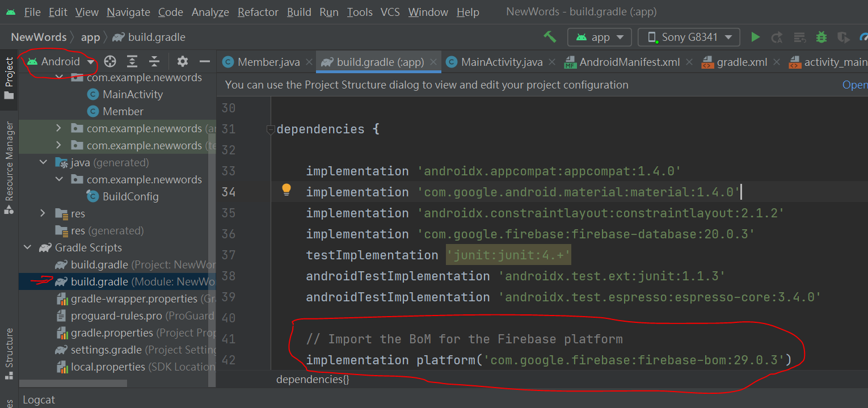Click the app breadcrumb item
Screen dimensions: 868x408
coord(90,37)
